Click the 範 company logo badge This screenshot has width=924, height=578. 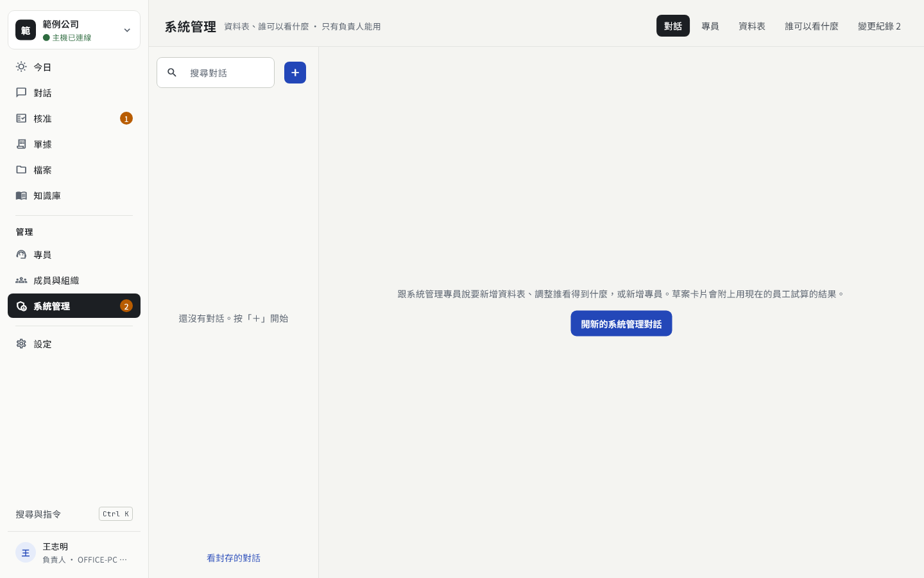[26, 30]
